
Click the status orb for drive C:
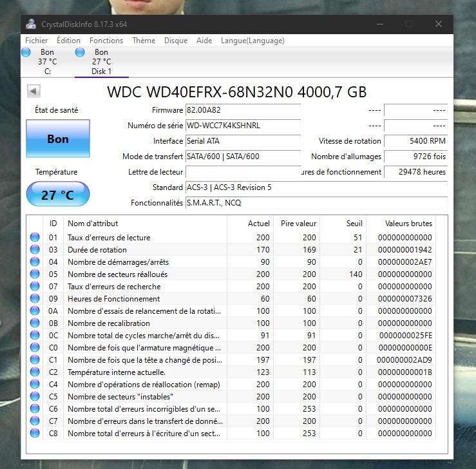(26, 53)
